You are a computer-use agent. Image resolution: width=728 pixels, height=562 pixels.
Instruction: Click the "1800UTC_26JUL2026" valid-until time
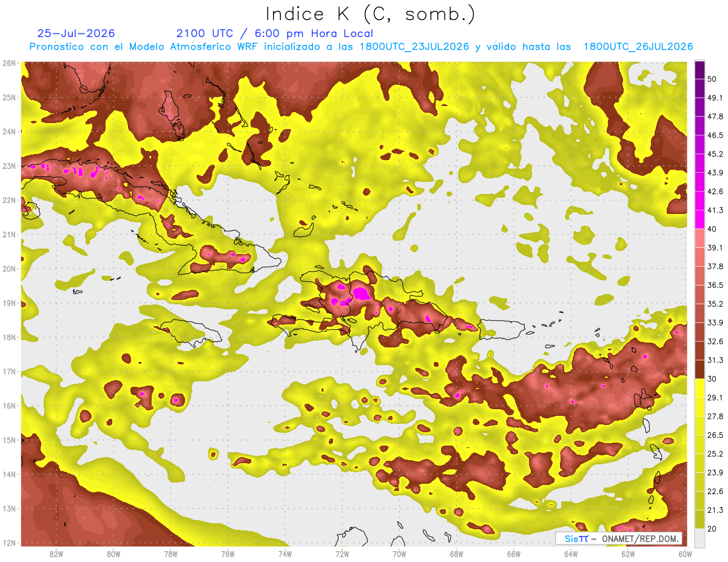point(638,47)
